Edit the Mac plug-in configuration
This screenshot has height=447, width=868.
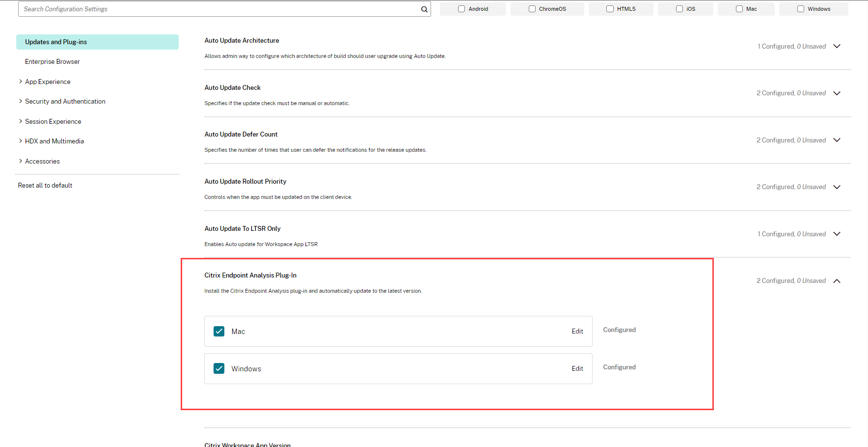click(577, 332)
